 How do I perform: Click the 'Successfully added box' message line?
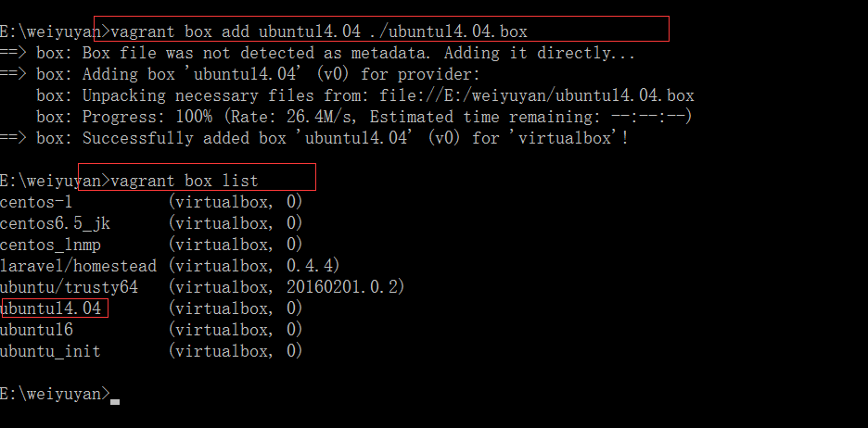354,138
